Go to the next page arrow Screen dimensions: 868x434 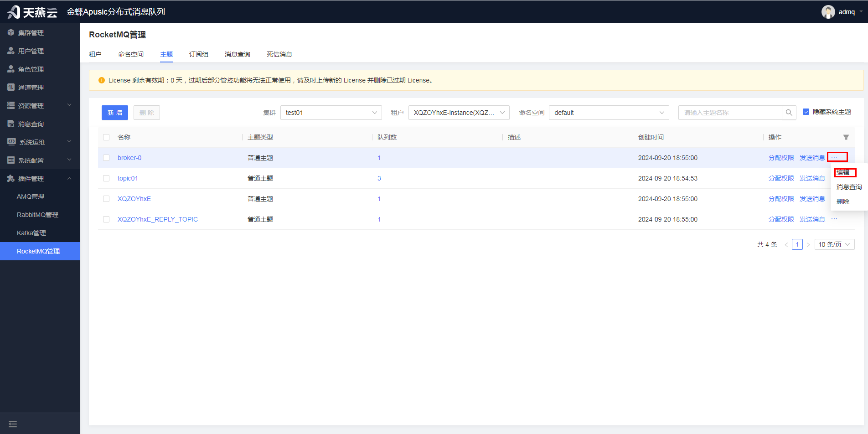808,245
